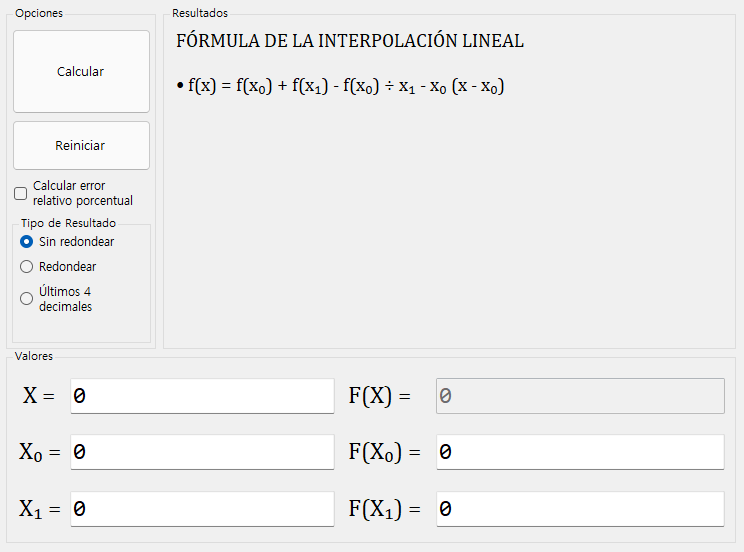Screen dimensions: 744x552
Task: Enable Calcular error relativo porcentual checkbox
Action: coord(21,193)
